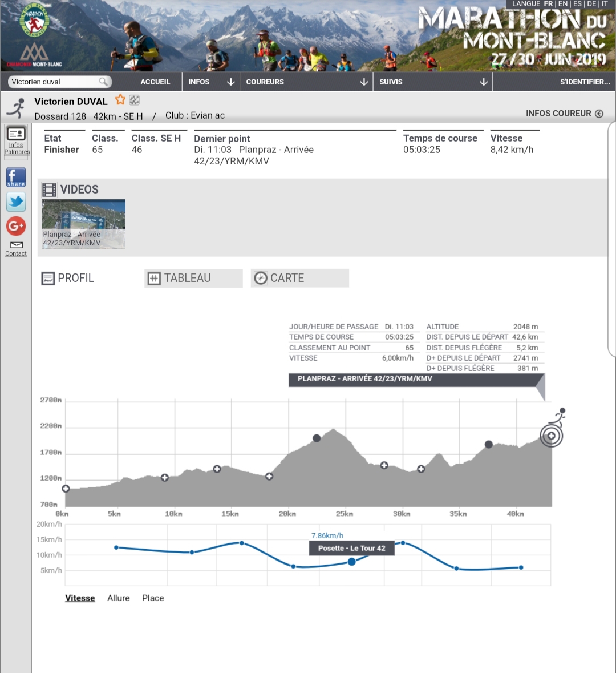Screen dimensions: 616x673
Task: Expand the COUREURS dropdown menu
Action: [306, 82]
